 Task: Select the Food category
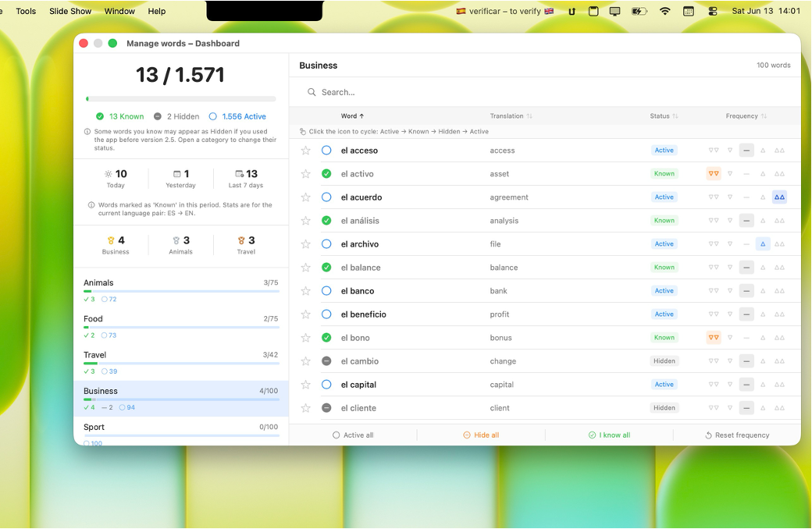(x=180, y=327)
